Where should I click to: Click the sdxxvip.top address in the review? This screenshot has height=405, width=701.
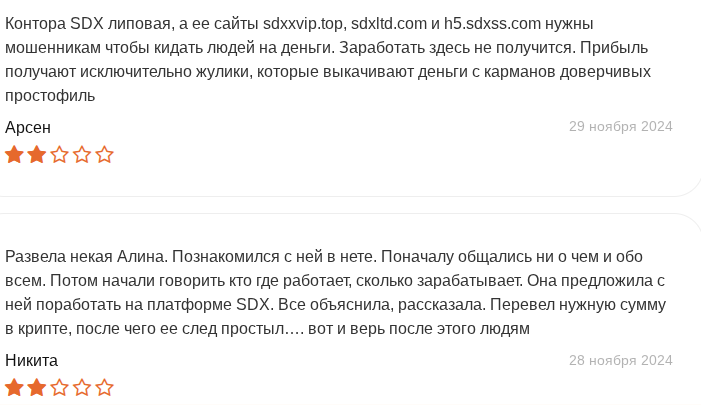tap(303, 24)
